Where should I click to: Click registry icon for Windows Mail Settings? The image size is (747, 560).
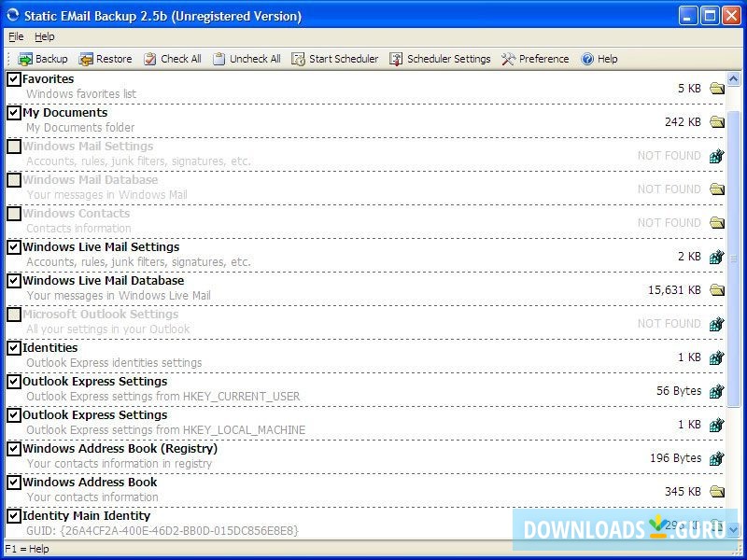[x=717, y=156]
